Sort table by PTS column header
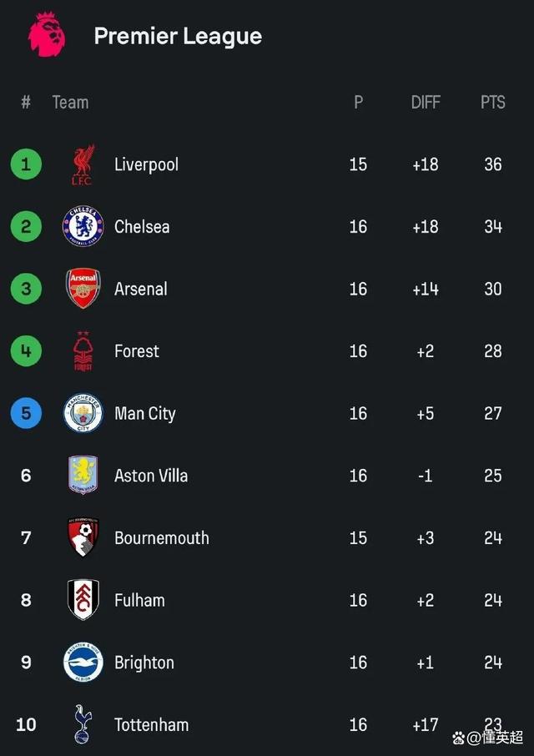The width and height of the screenshot is (534, 756). [492, 102]
